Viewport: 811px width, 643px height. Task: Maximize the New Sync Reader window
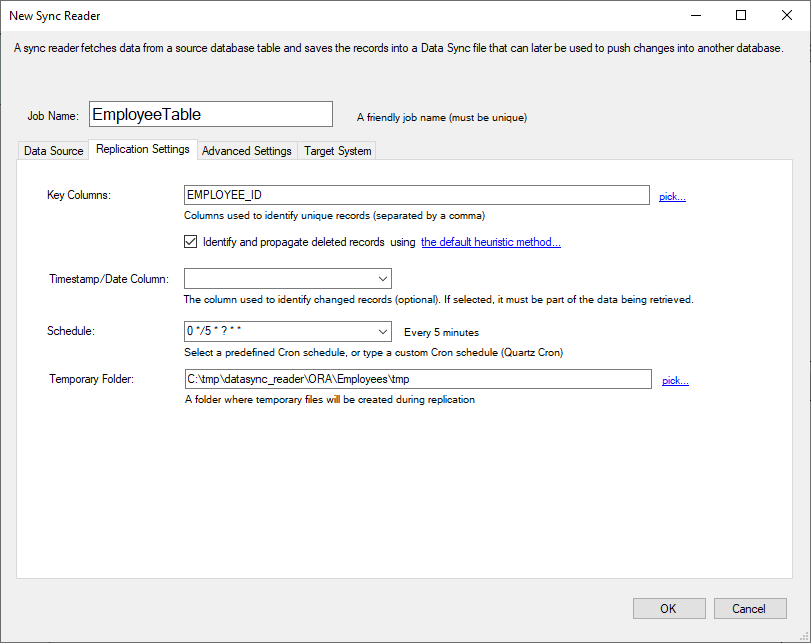[x=741, y=16]
